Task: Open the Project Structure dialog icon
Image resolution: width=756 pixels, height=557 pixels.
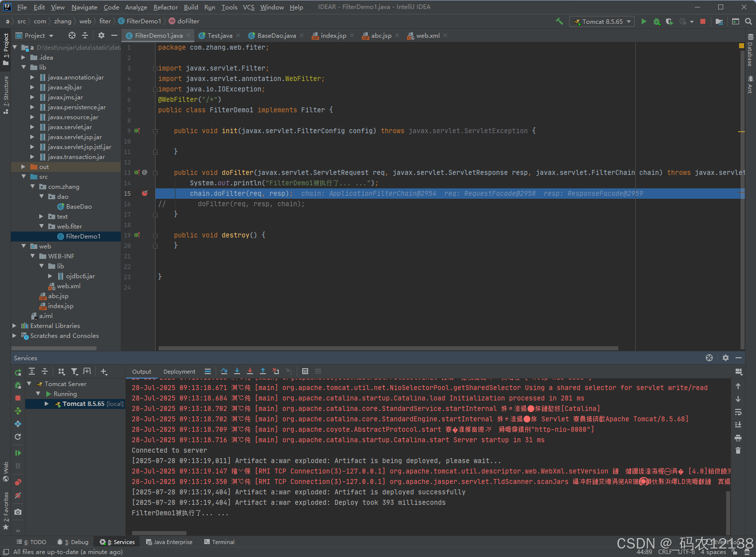Action: click(x=719, y=21)
